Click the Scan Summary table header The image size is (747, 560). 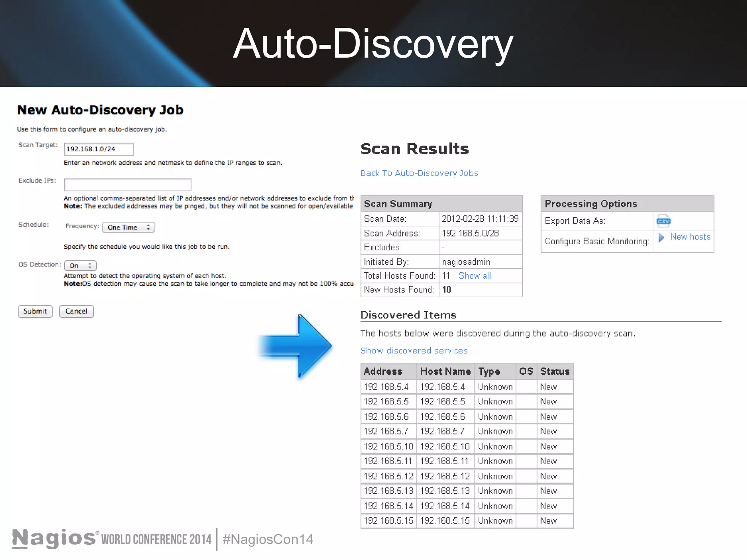441,204
